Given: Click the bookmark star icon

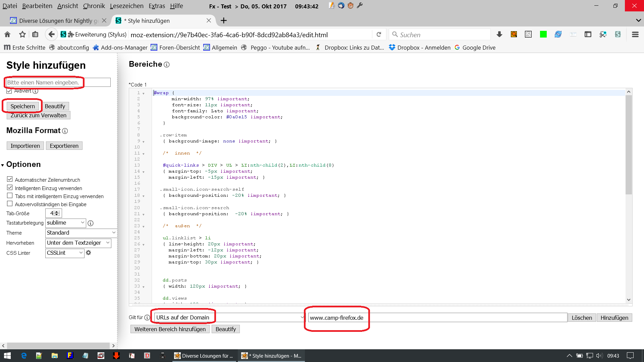Looking at the screenshot, I should click(x=22, y=35).
